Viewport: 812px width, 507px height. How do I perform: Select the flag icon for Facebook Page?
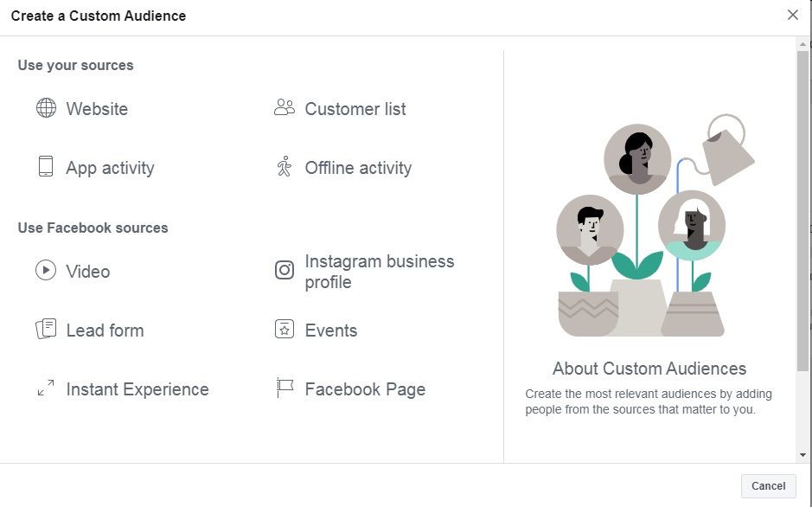point(285,388)
